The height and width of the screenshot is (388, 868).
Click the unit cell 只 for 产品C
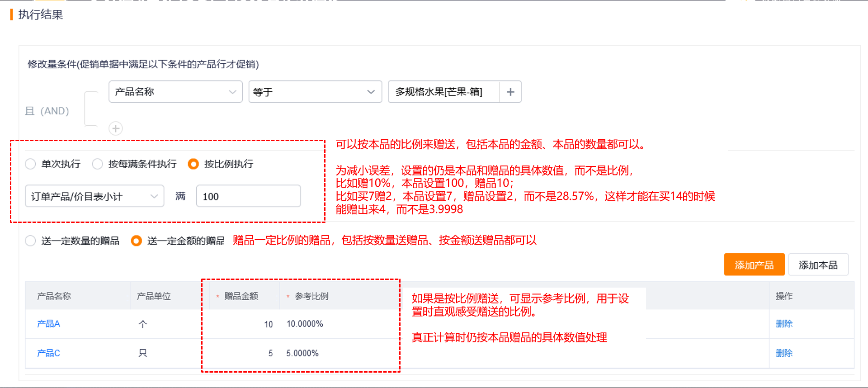click(143, 353)
